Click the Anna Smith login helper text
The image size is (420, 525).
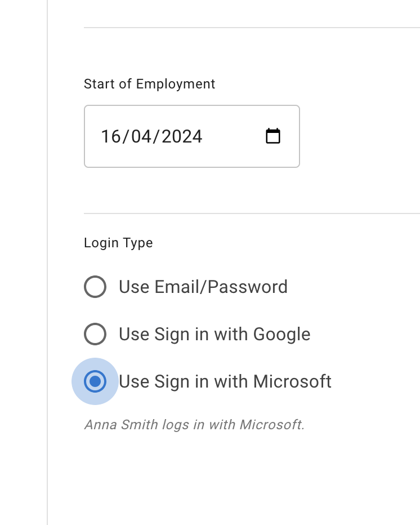[x=194, y=425]
